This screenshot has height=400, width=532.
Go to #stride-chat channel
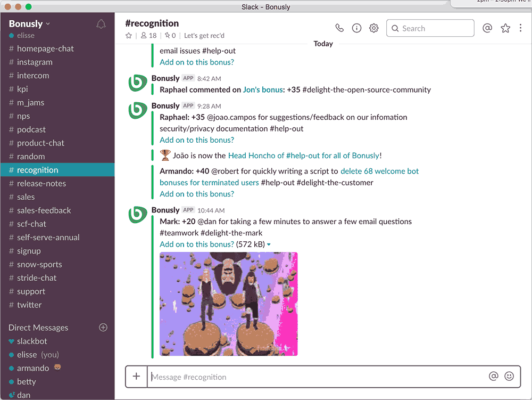[57, 277]
